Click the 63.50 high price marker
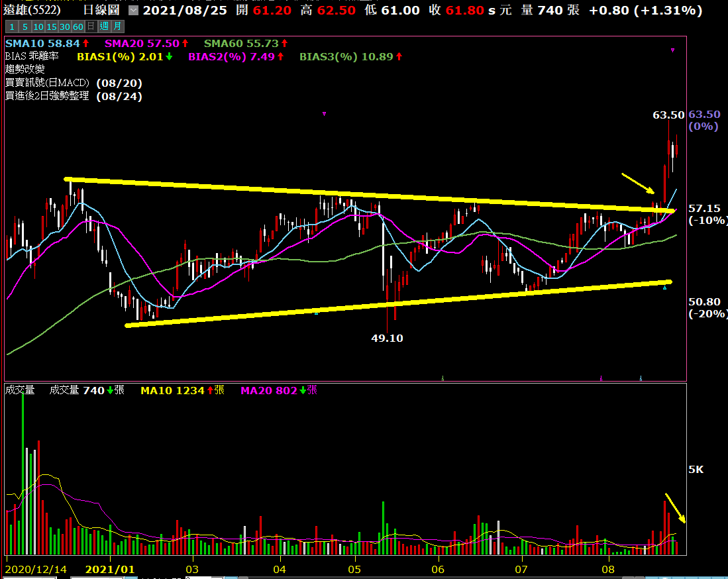 (x=668, y=115)
